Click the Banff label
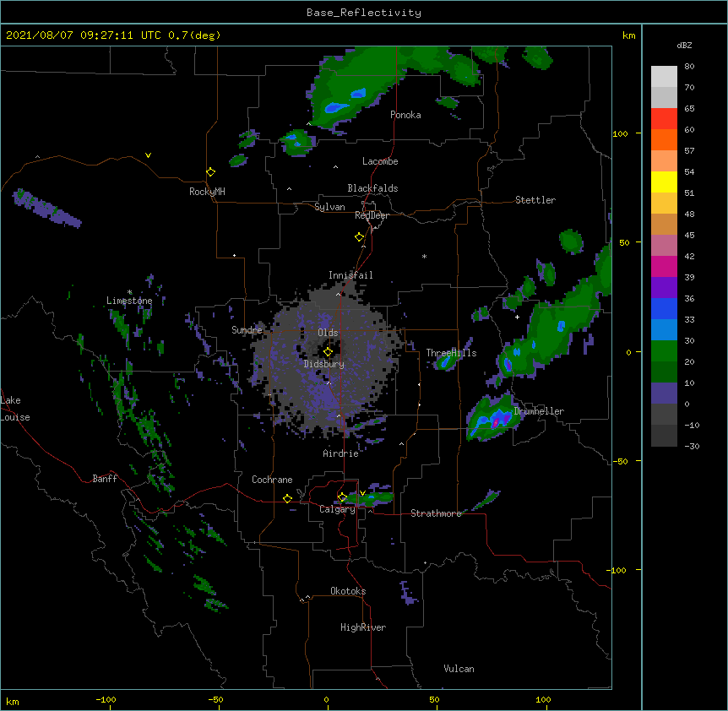 click(105, 479)
